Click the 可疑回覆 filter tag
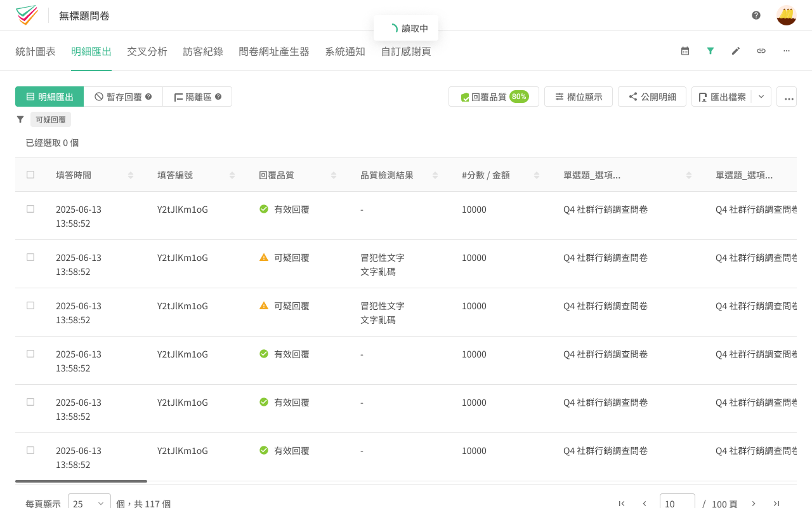Viewport: 812px width, 508px height. click(51, 119)
